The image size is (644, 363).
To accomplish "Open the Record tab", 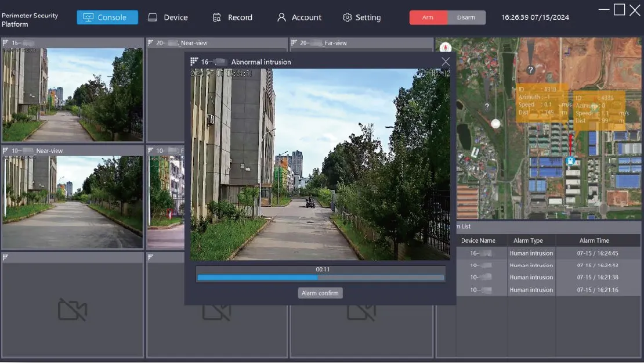I will click(x=233, y=17).
